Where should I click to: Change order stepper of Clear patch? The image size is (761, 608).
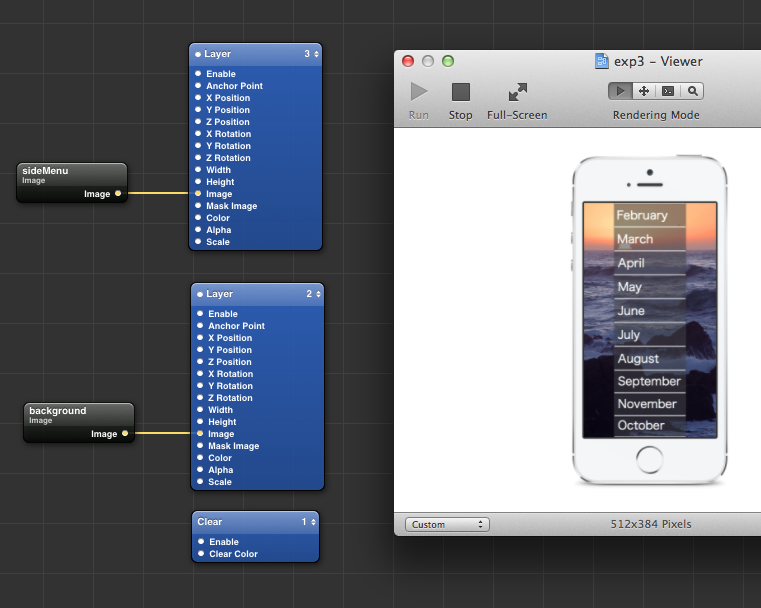tap(314, 522)
